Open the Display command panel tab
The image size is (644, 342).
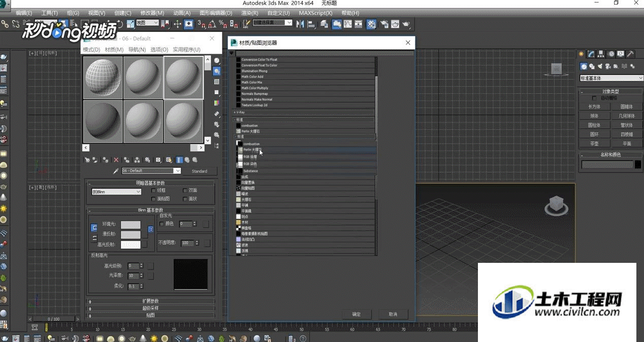(621, 54)
